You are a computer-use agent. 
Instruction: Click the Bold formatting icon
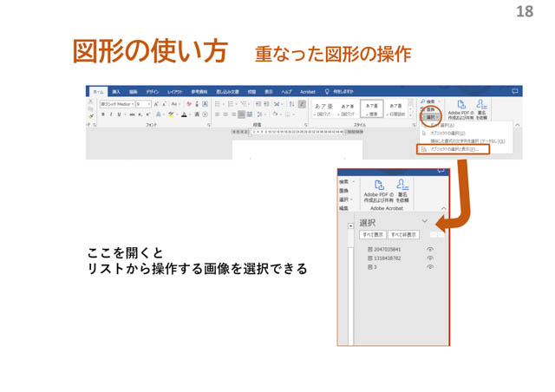coord(102,114)
